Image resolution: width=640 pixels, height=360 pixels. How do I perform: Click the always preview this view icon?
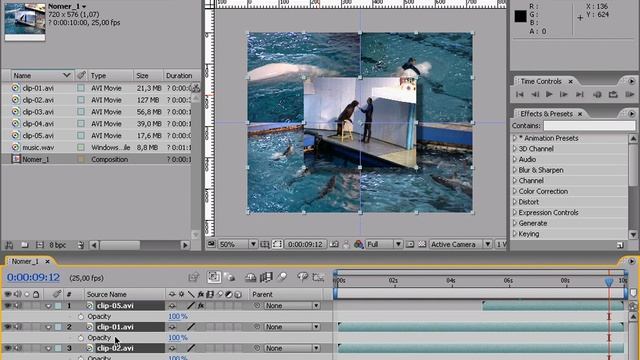pyautogui.click(x=211, y=244)
